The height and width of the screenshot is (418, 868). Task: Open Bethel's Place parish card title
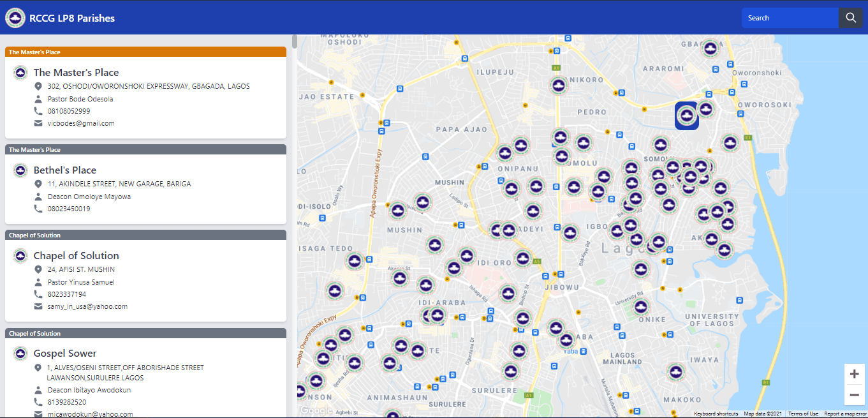pyautogui.click(x=65, y=170)
